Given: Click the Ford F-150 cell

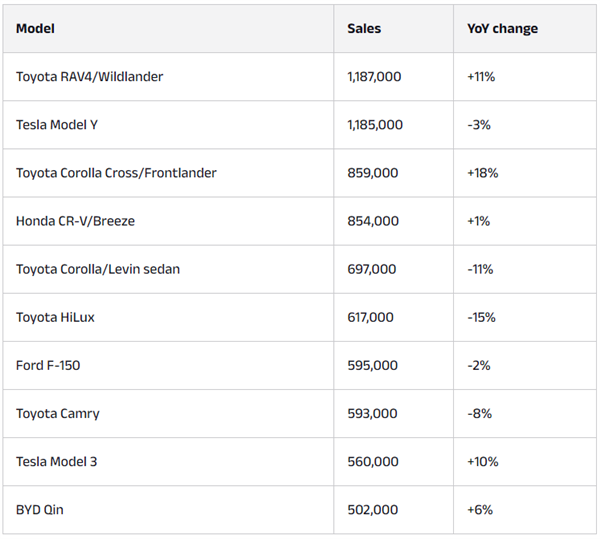Looking at the screenshot, I should [x=48, y=365].
